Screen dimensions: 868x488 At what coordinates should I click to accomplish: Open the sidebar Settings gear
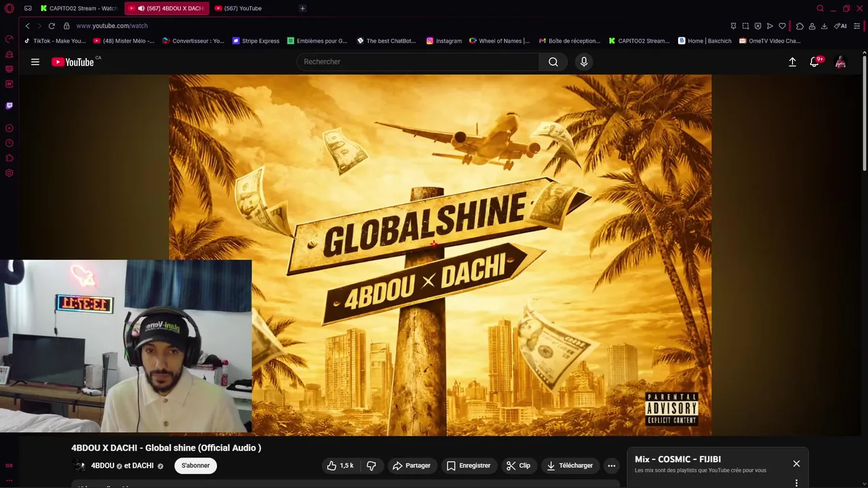9,173
